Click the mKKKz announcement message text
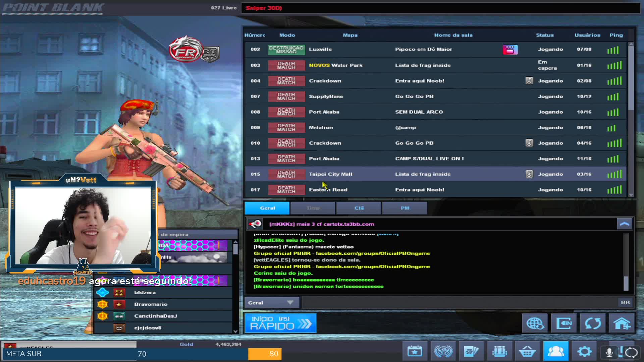This screenshot has height=362, width=644. tap(321, 224)
